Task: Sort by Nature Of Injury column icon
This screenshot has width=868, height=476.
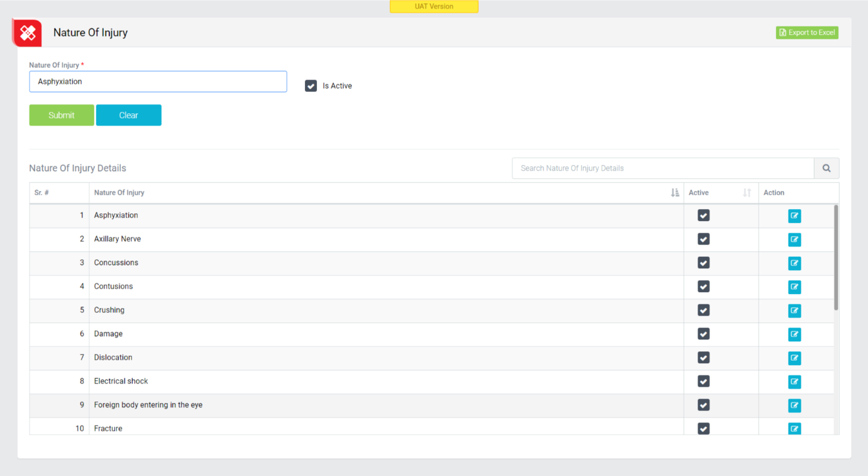Action: [675, 193]
